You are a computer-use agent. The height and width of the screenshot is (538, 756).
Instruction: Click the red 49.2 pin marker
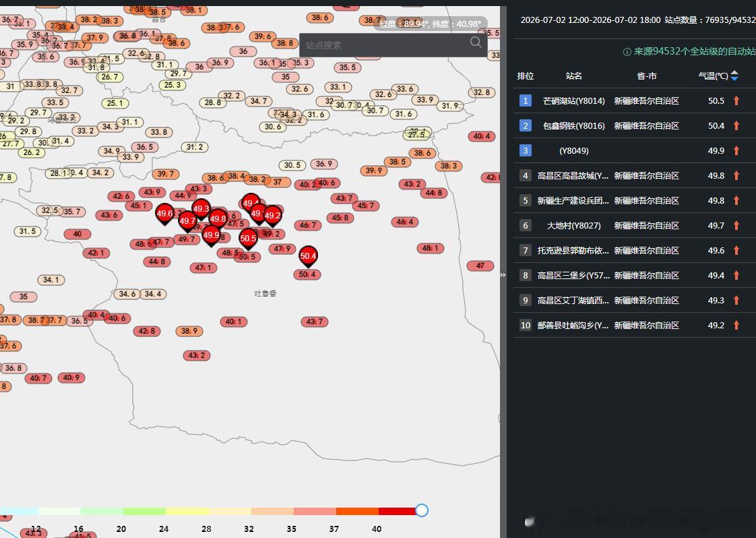pos(272,216)
